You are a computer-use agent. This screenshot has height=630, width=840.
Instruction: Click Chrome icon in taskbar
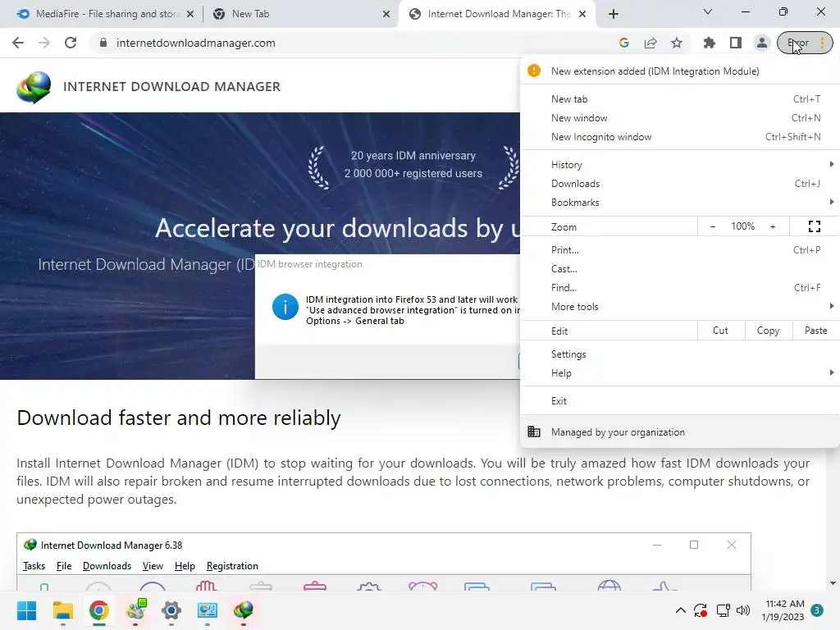coord(99,610)
